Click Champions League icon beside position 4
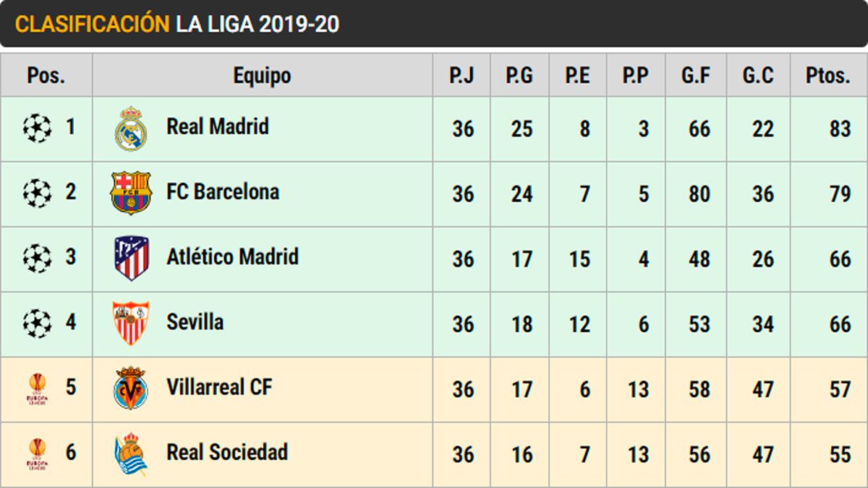 tap(38, 323)
